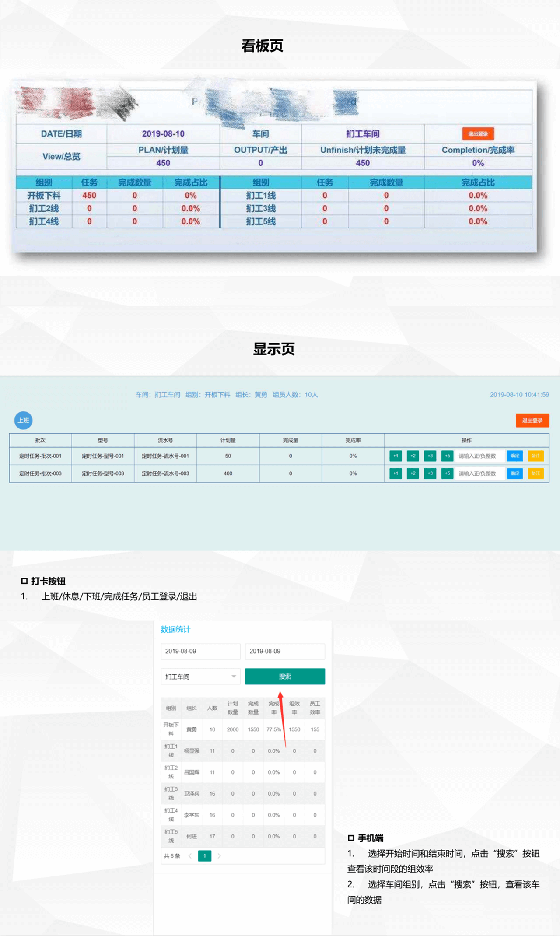Viewport: 560px width, 936px height.
Task: Click 退出登录 on the kanban board
Action: pos(478,133)
